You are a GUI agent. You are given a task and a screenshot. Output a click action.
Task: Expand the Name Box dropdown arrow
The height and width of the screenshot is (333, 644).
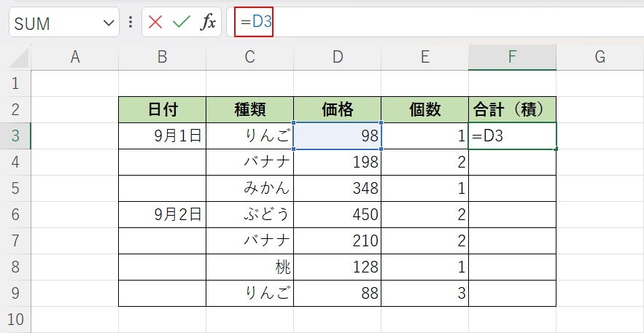pos(109,23)
